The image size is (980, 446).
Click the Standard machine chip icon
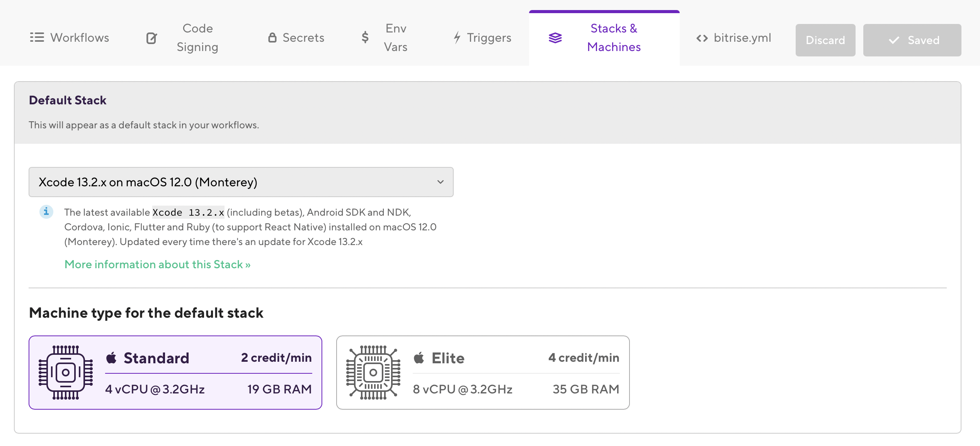(66, 373)
